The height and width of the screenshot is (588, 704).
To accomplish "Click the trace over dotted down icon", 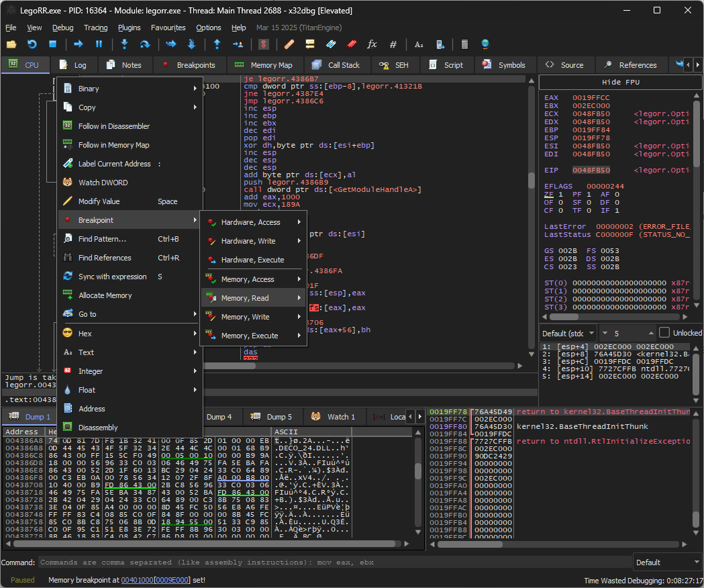I will pyautogui.click(x=192, y=44).
